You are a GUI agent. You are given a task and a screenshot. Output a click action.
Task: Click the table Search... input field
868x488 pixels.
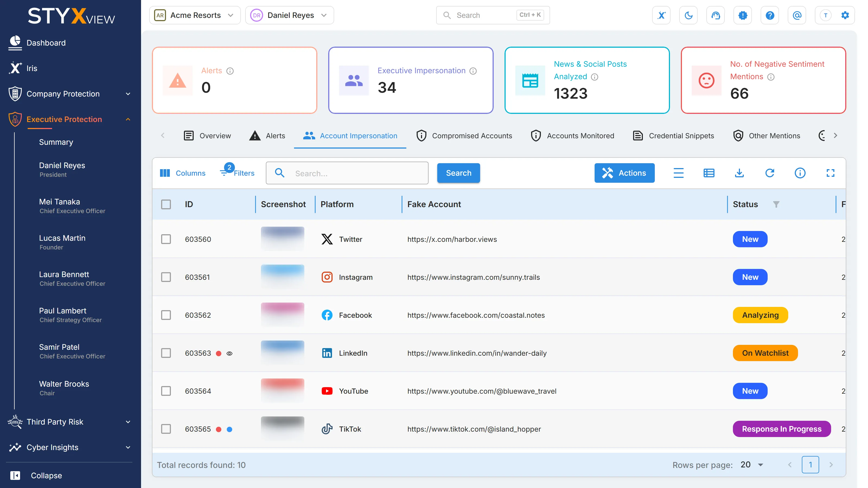point(347,173)
